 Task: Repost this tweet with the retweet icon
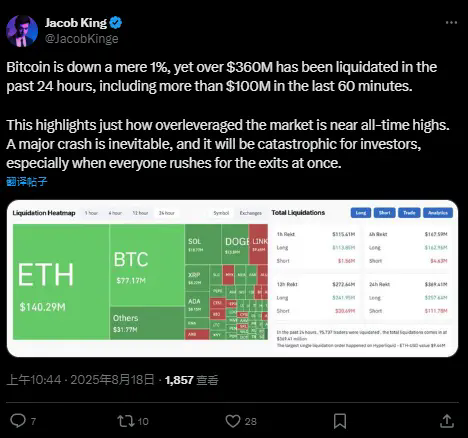coord(125,421)
